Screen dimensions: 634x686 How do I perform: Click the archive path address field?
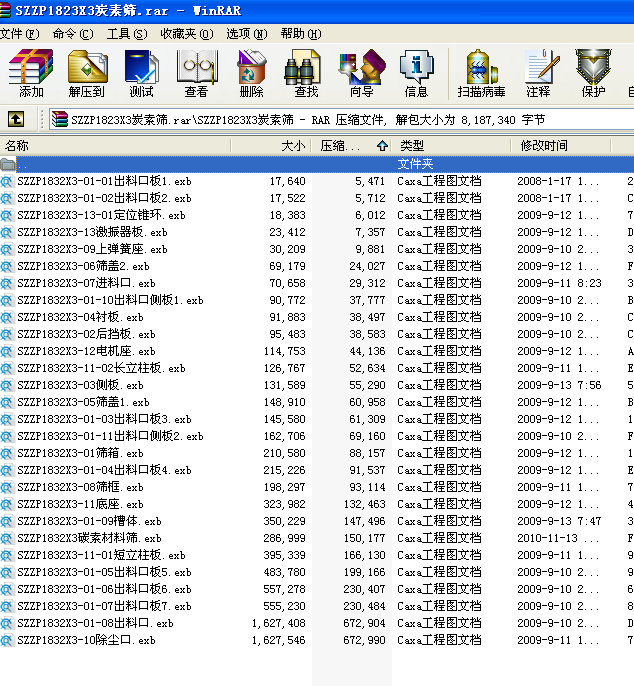coord(341,119)
